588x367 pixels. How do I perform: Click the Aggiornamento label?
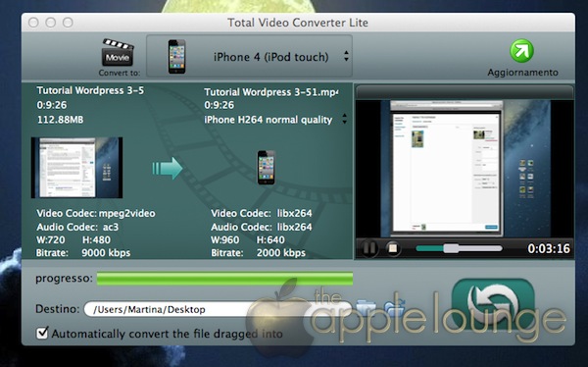coord(522,73)
